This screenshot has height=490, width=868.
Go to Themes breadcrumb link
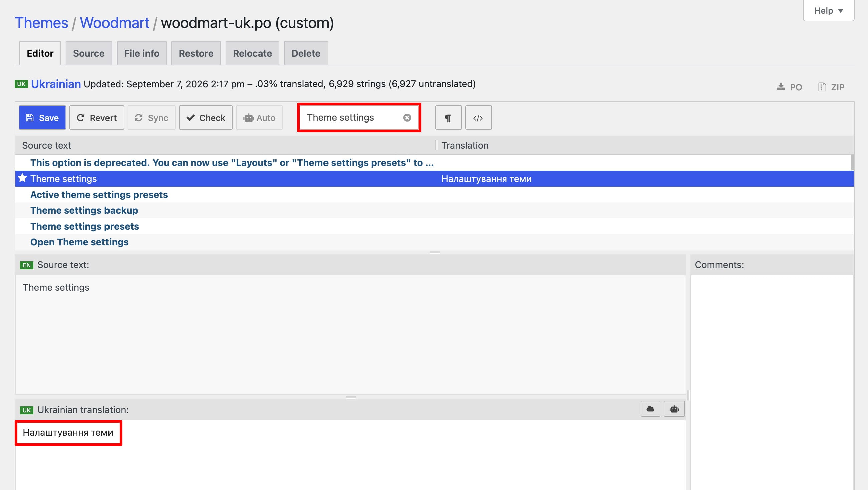click(41, 23)
